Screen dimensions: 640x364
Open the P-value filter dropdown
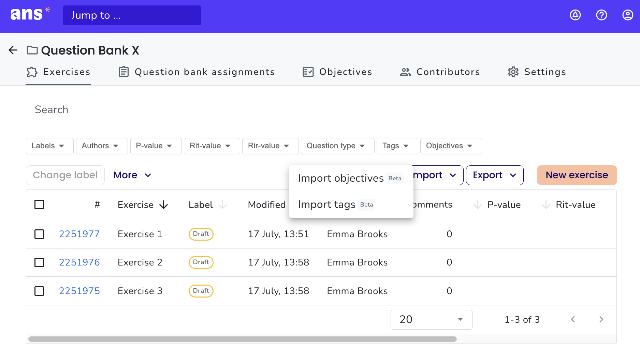click(x=156, y=146)
